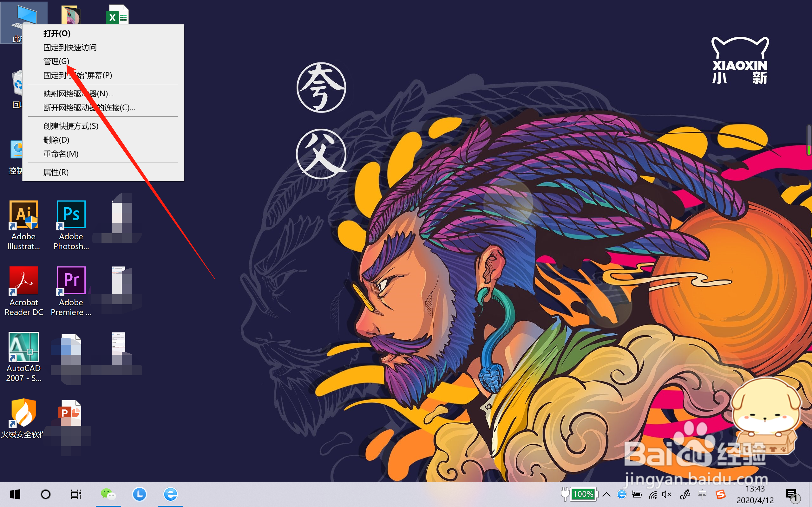812x507 pixels.
Task: Open the Action Center notification button
Action: tap(791, 494)
